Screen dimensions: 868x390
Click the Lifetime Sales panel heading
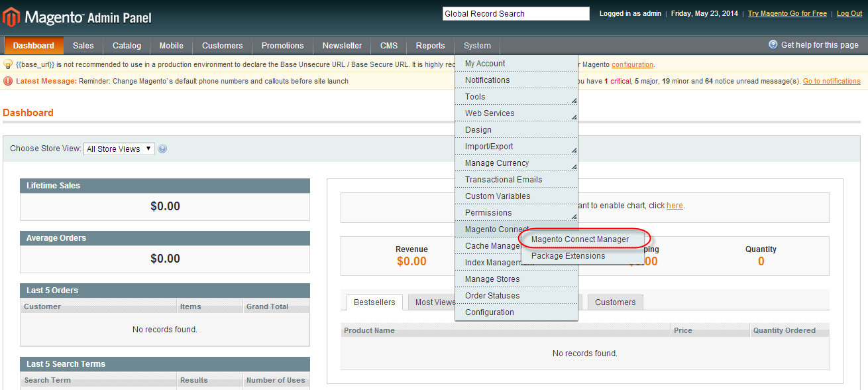(x=165, y=186)
